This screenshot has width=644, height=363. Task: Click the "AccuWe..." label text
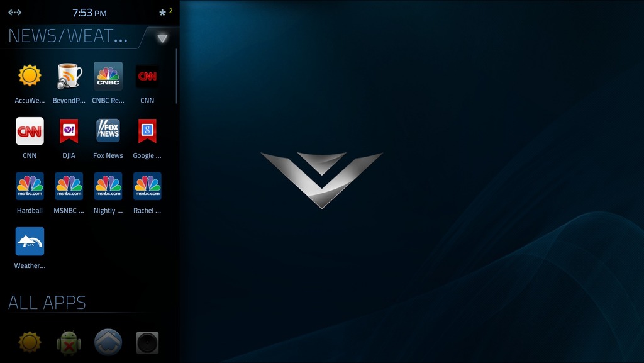pyautogui.click(x=30, y=100)
